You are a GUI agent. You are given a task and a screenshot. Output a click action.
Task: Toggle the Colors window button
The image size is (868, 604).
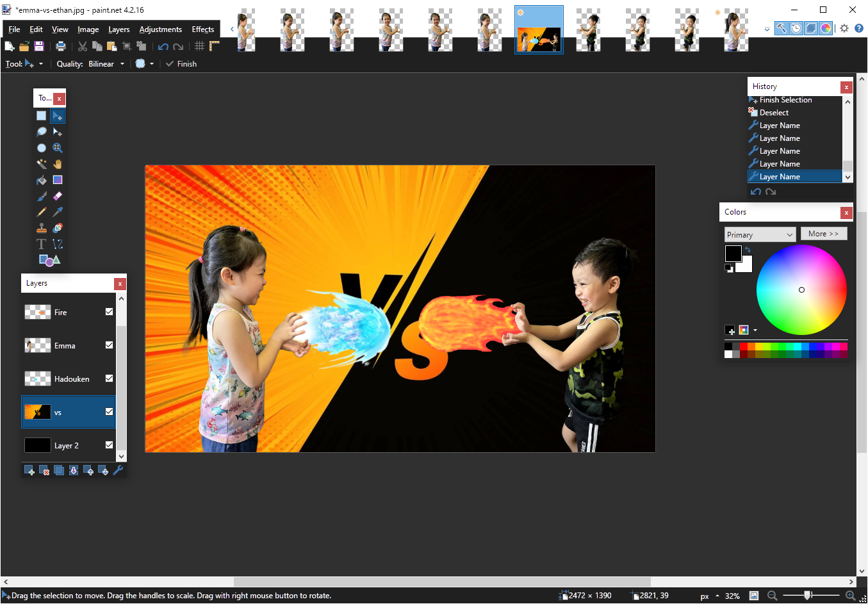[826, 28]
